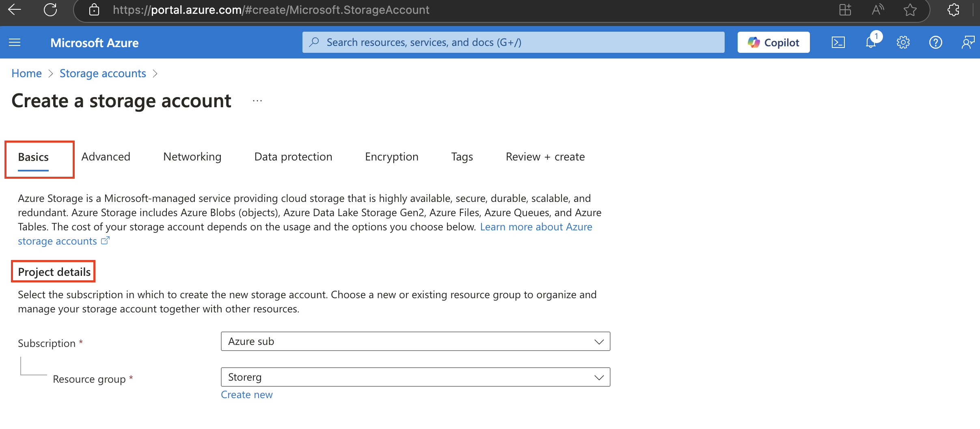Open Learn more about Azure storage accounts link

(536, 227)
